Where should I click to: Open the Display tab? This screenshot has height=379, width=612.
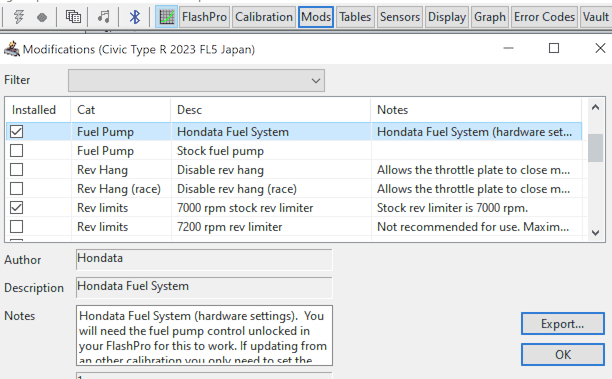(x=447, y=17)
